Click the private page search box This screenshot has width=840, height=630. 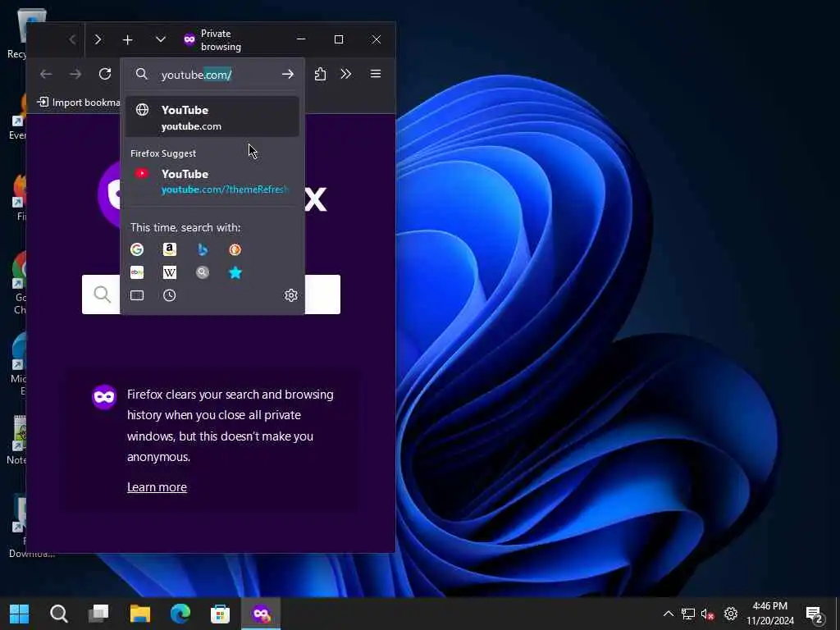click(x=211, y=294)
